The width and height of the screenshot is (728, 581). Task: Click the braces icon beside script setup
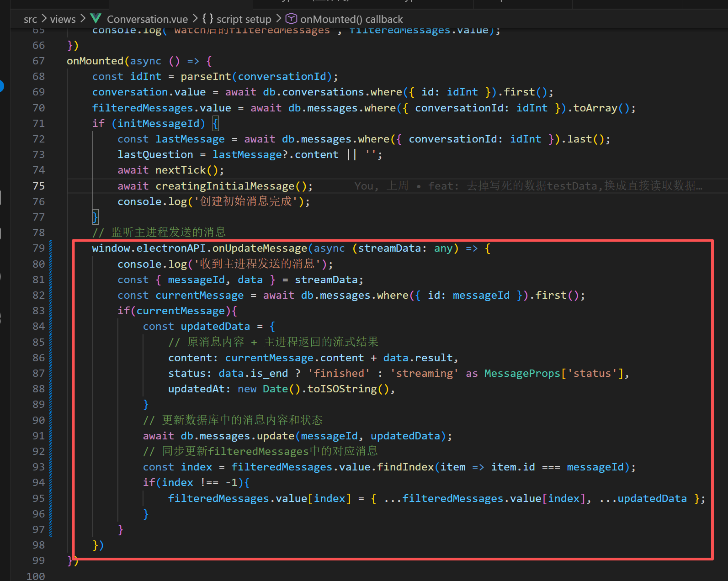208,19
